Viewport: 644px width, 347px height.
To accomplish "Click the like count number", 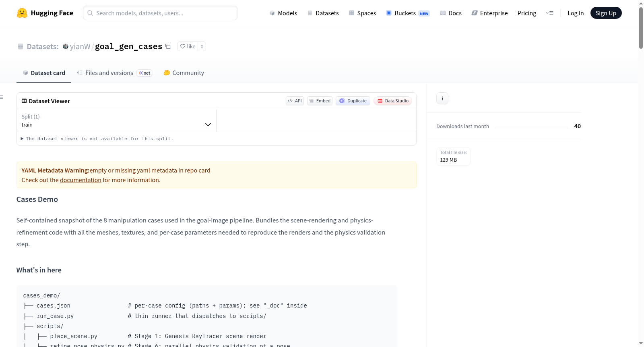I will click(x=202, y=46).
